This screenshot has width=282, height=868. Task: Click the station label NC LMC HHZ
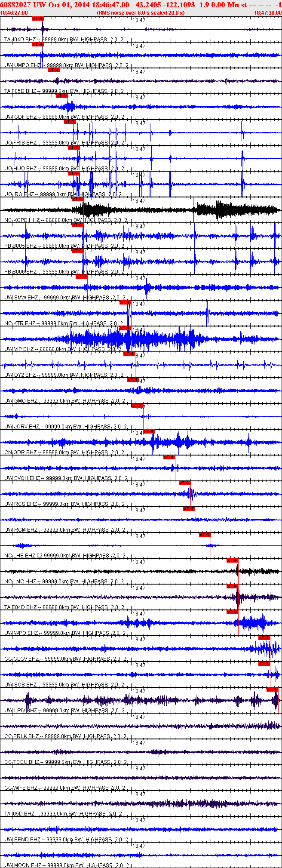pos(21,582)
